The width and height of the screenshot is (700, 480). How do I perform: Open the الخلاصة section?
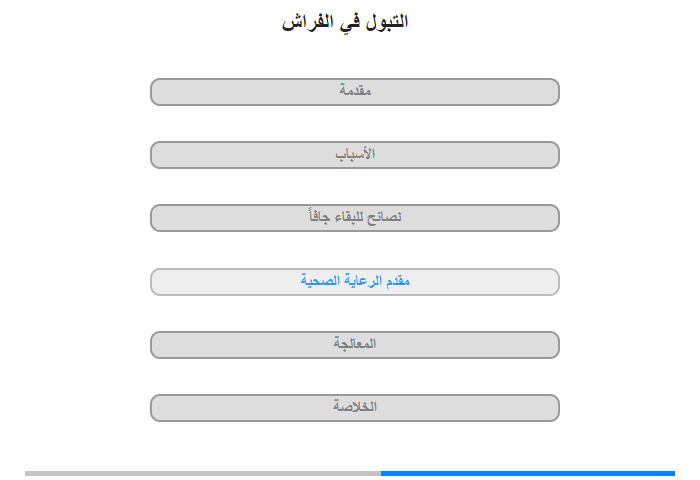(x=354, y=408)
